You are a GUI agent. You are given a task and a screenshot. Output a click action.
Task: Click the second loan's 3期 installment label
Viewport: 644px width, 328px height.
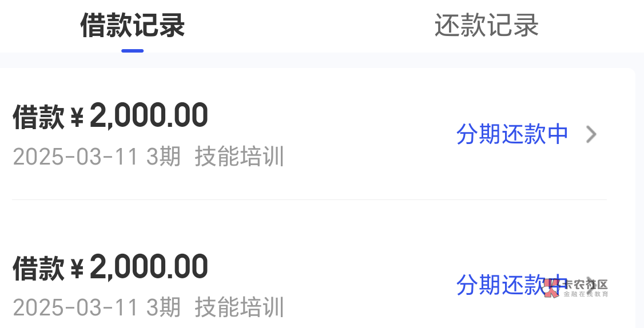point(164,307)
